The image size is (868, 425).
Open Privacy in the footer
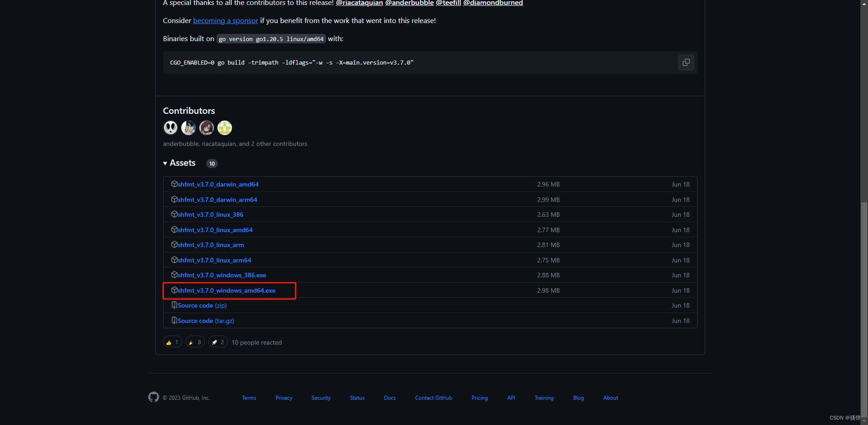click(284, 398)
